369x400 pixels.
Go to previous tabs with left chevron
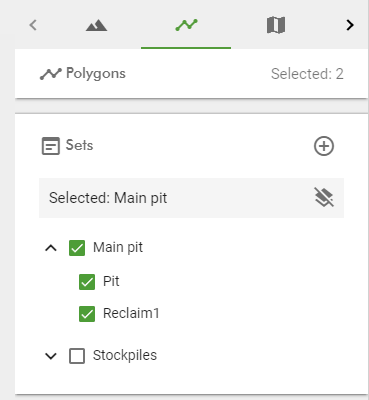tap(33, 25)
